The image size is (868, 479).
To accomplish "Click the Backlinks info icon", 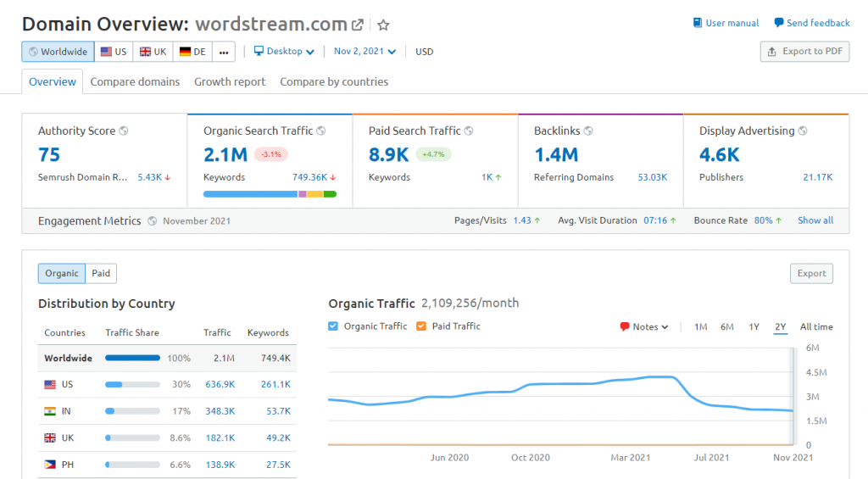I will [588, 131].
